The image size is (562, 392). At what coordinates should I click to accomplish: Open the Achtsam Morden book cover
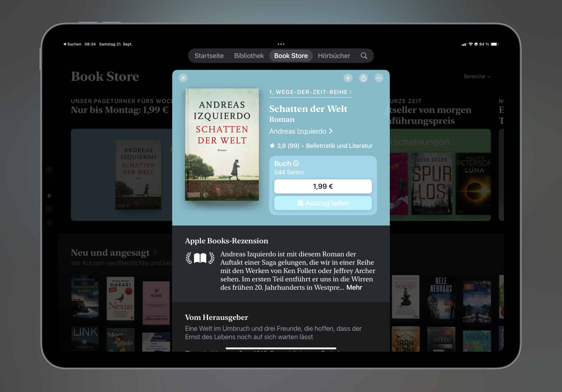[405, 297]
